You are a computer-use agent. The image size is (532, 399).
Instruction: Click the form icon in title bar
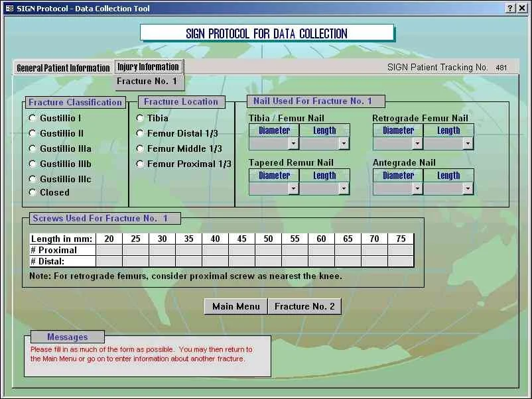[9, 8]
